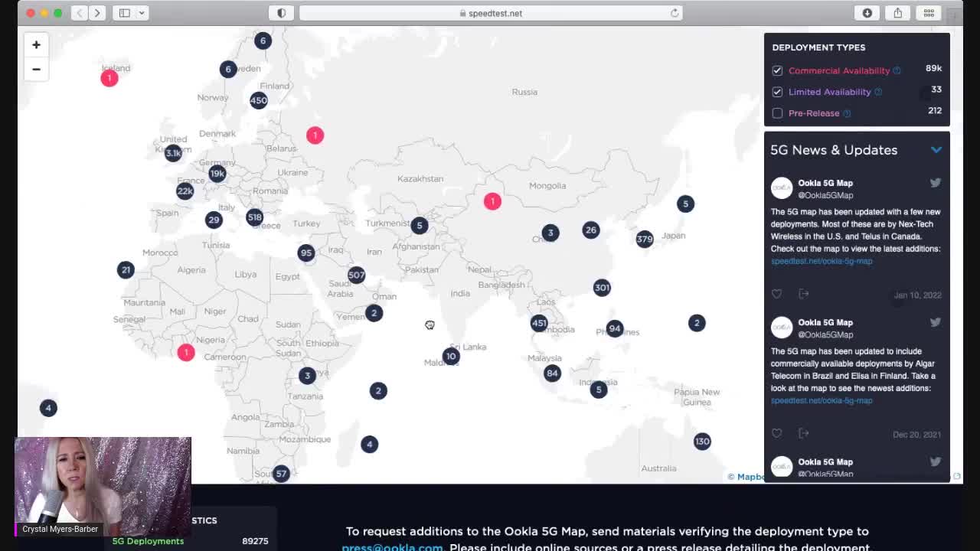The height and width of the screenshot is (551, 980).
Task: Select the 451 cluster near Cambodia
Action: pos(539,323)
